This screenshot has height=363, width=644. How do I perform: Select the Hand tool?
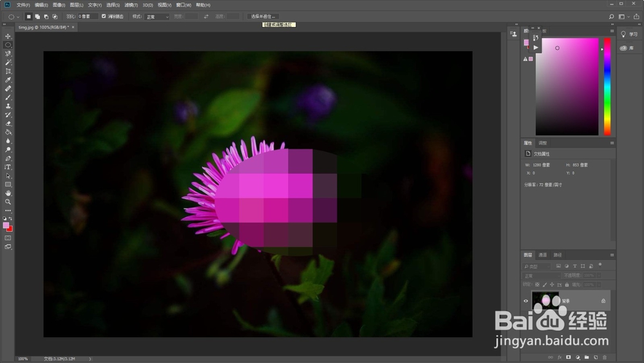click(x=8, y=193)
